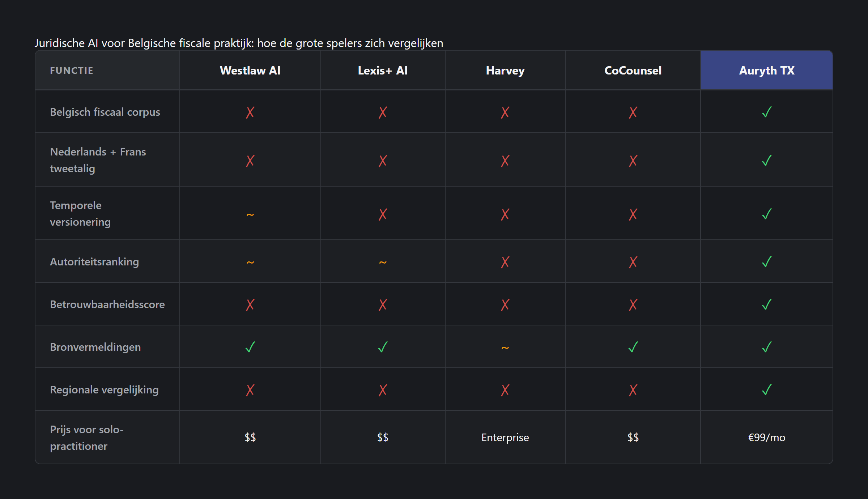Click Harvey cross for Betrouwbaarheidsscore
Screen dimensions: 868x499
tap(505, 304)
